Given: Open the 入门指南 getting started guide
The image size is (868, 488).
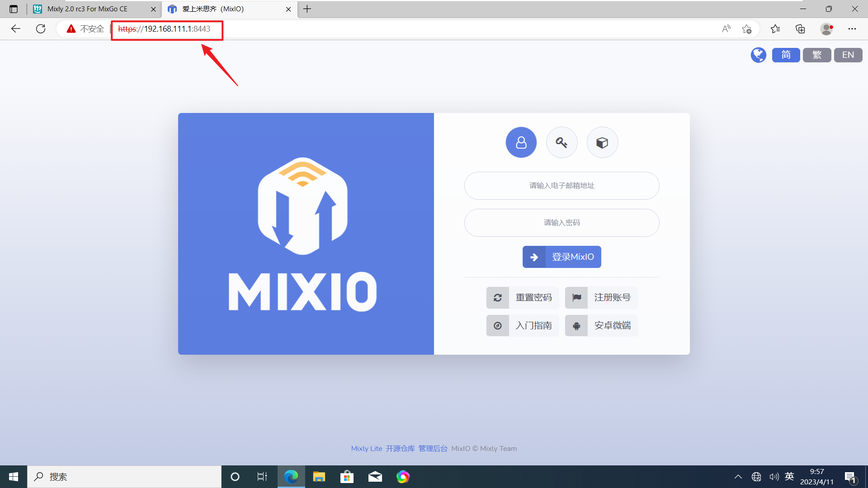Looking at the screenshot, I should pyautogui.click(x=523, y=325).
